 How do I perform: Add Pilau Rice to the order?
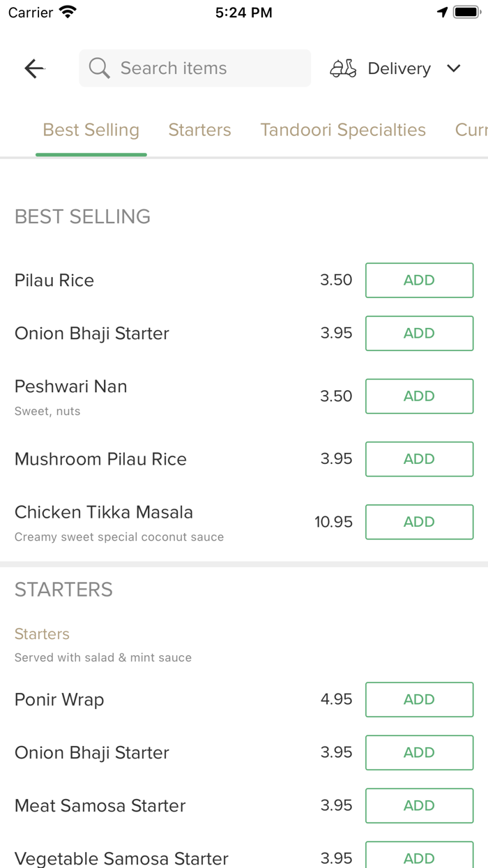(x=419, y=280)
